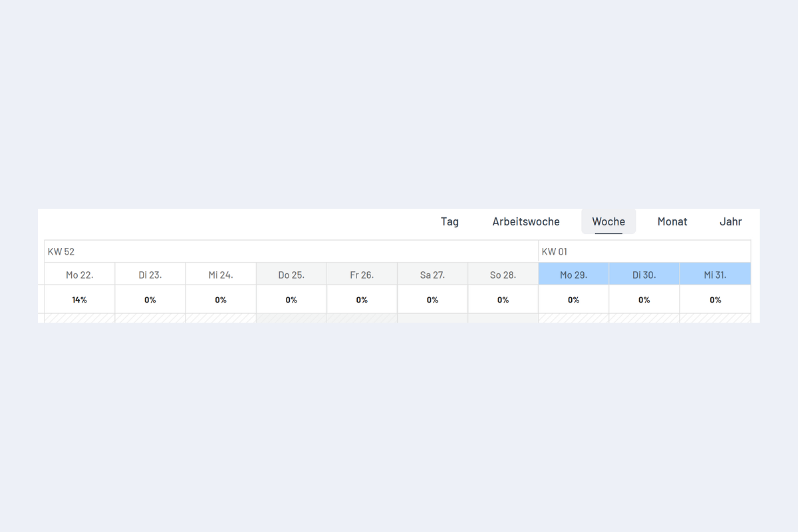Switch to the Tag view tab

click(x=450, y=221)
